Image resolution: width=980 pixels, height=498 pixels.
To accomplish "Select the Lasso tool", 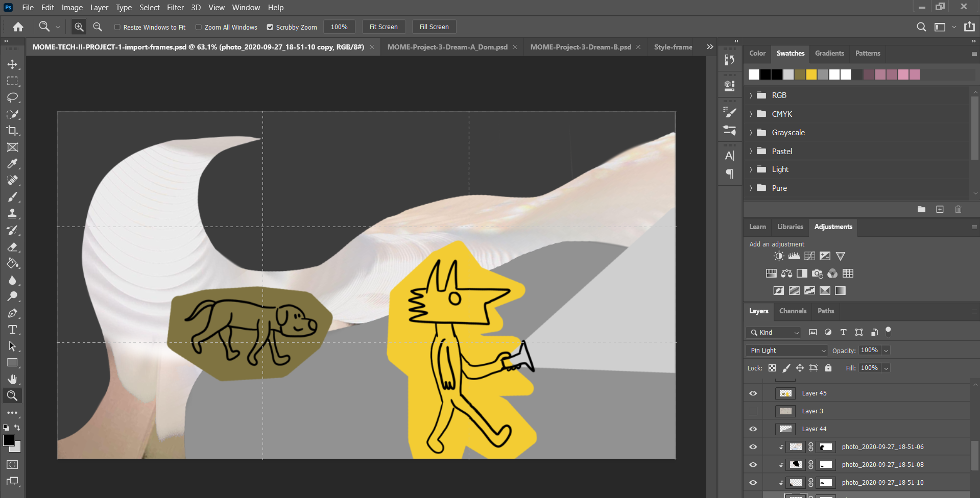I will [x=13, y=97].
